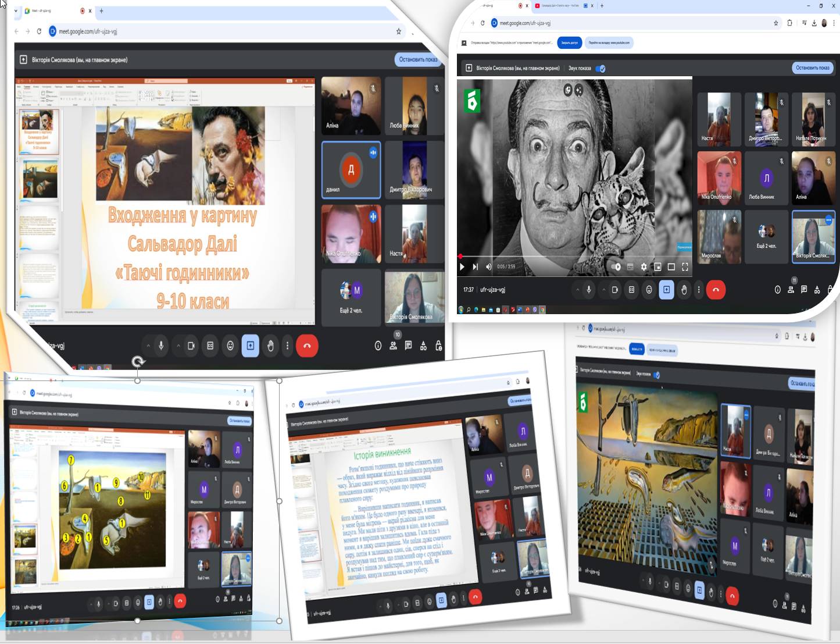Leave the call in the title-slide Meet window
840x644 pixels.
[x=307, y=346]
